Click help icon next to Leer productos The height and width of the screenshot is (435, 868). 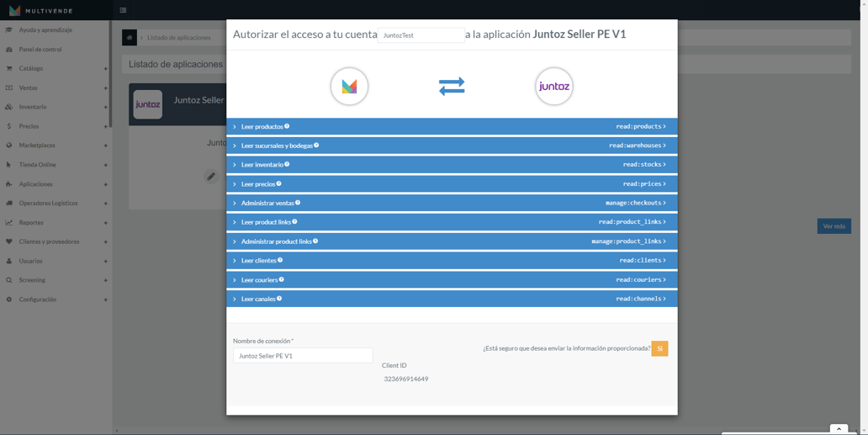287,126
